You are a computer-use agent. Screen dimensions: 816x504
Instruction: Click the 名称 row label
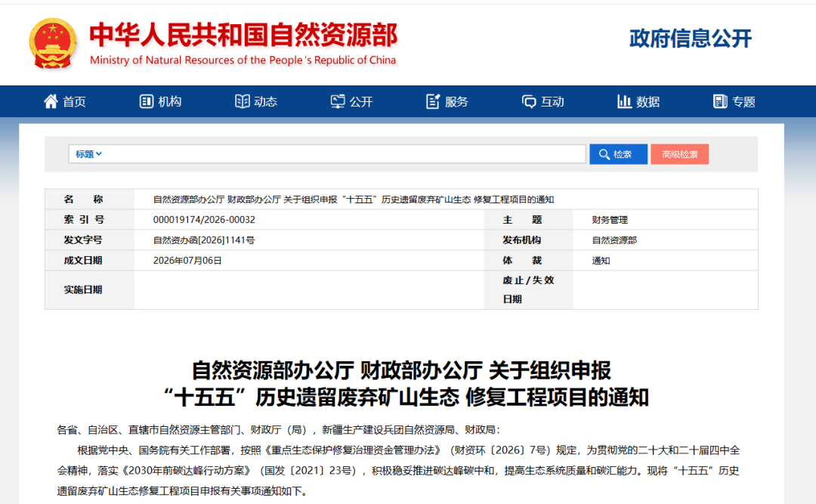point(83,199)
